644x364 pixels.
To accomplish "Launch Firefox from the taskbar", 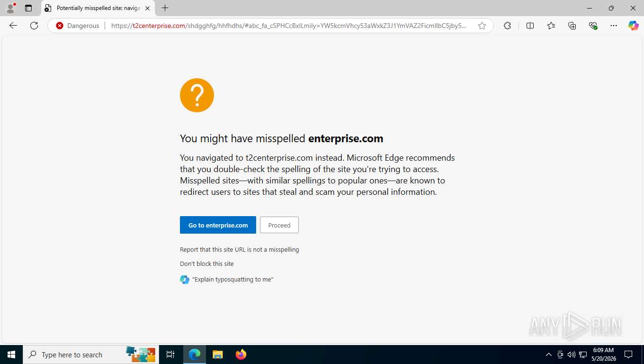I will (x=241, y=355).
